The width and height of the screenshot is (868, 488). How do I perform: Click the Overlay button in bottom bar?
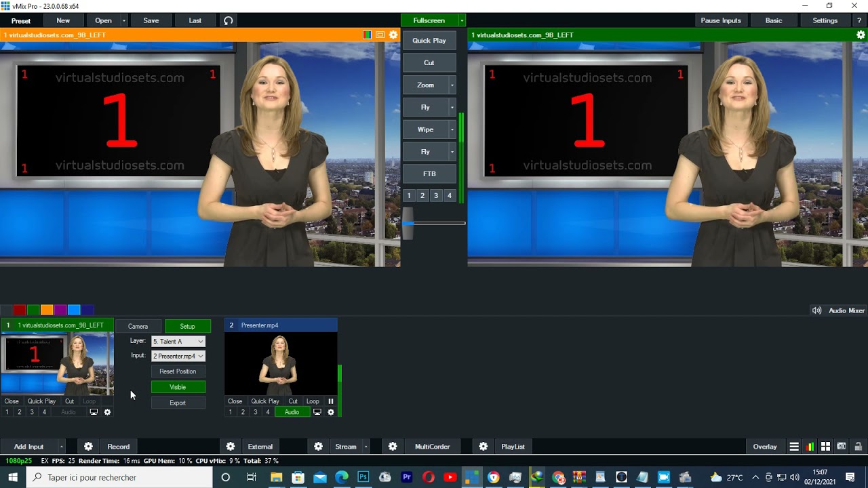coord(765,447)
